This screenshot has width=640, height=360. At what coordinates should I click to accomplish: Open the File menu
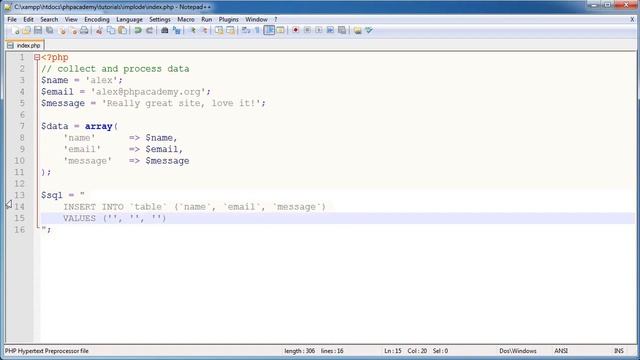12,19
